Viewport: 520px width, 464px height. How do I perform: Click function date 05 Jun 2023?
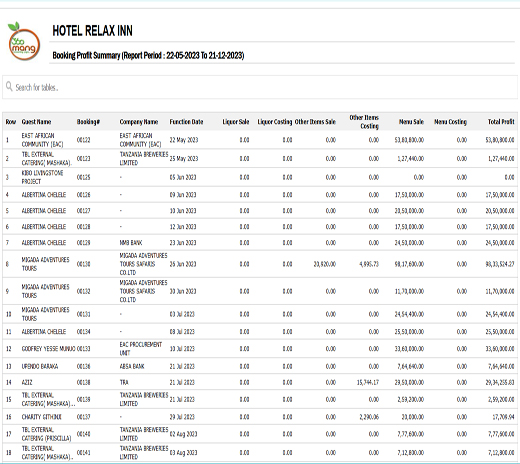(x=183, y=177)
